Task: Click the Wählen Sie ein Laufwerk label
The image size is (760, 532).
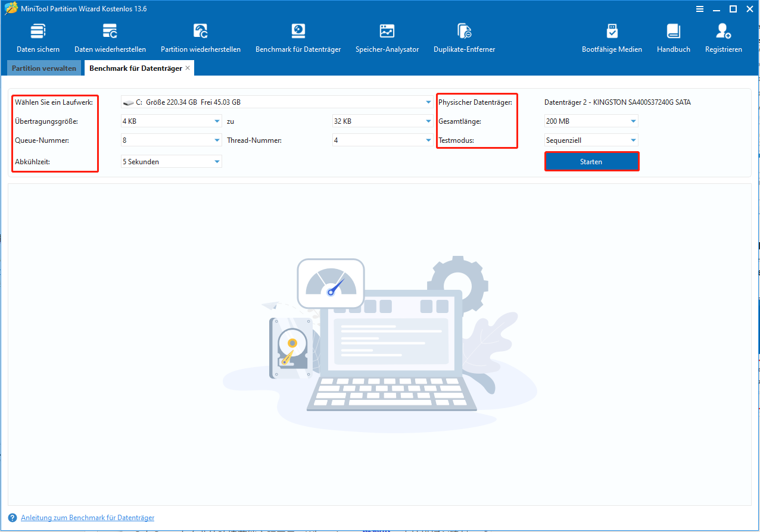Action: point(54,102)
